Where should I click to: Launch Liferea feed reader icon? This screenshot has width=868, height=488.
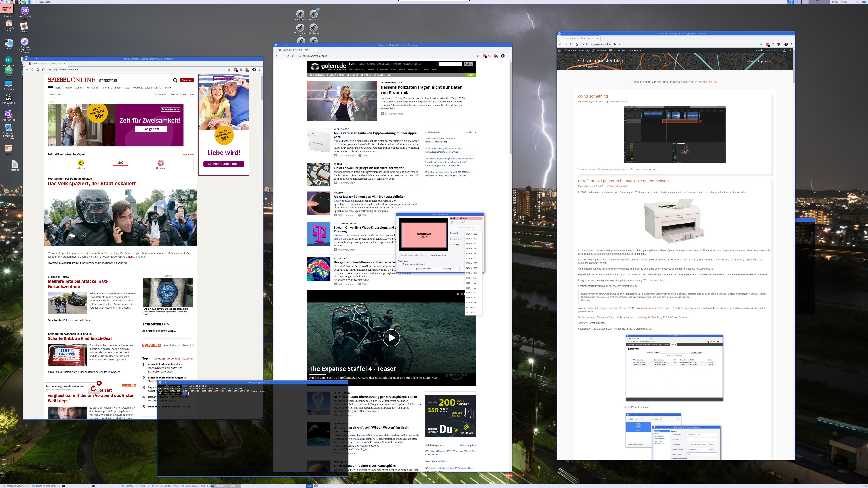click(9, 149)
